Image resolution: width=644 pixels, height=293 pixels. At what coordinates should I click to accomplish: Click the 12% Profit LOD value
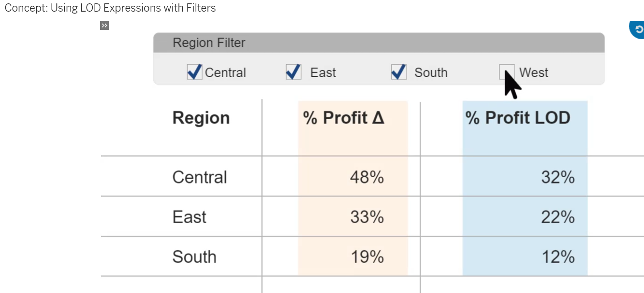click(557, 257)
